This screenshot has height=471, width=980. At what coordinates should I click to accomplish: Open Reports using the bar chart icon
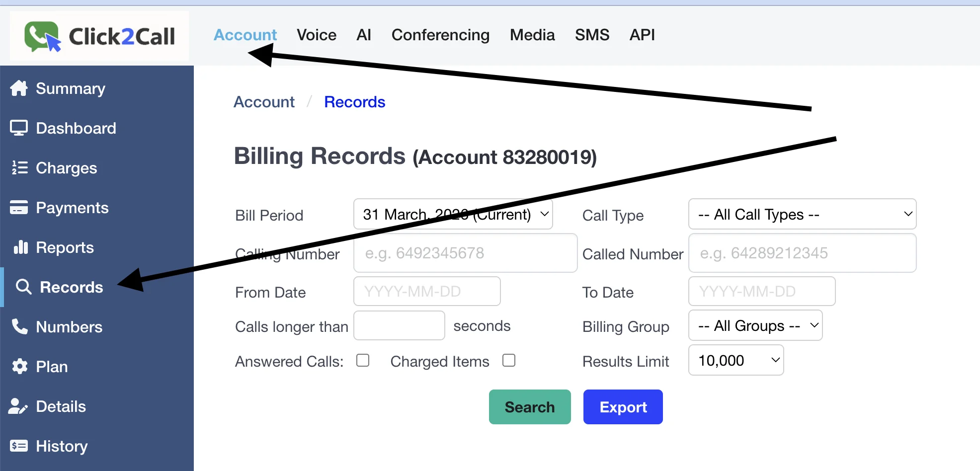click(19, 247)
